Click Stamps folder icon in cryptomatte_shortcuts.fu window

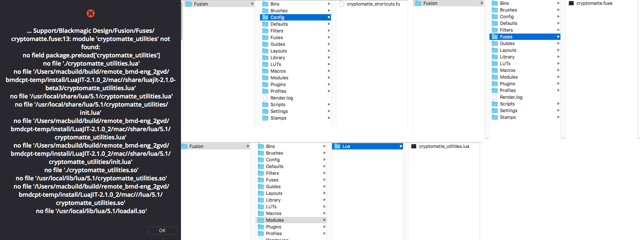click(265, 118)
